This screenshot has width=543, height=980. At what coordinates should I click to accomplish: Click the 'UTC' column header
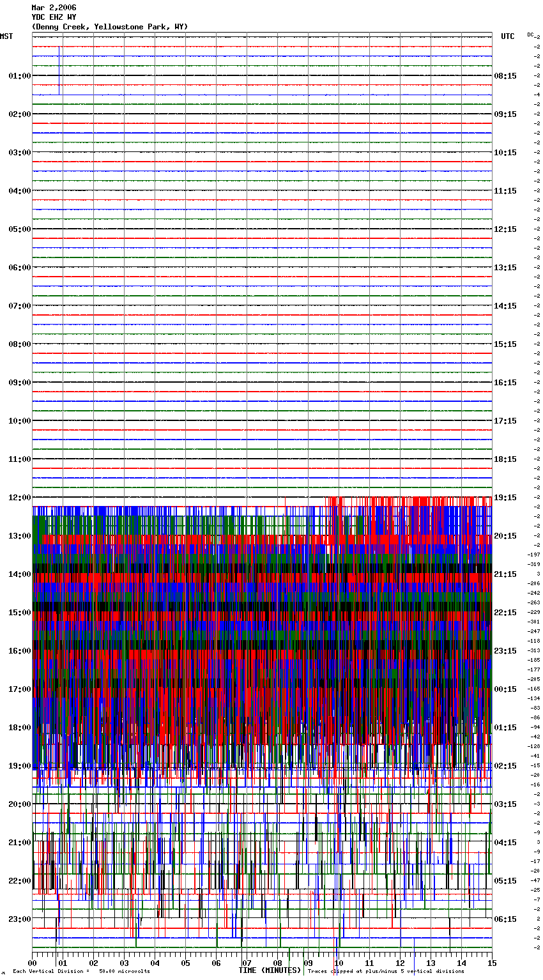pos(508,36)
